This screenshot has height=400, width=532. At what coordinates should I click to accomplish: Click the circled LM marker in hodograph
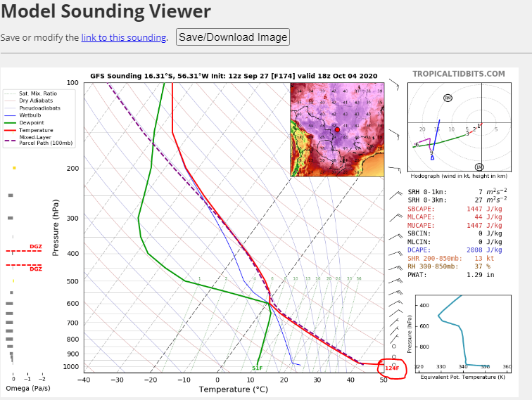tap(479, 167)
